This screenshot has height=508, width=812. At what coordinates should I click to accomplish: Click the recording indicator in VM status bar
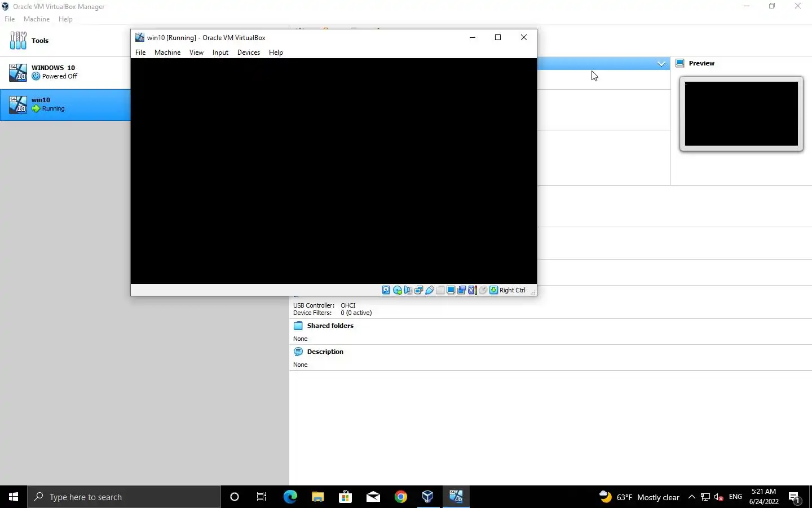pos(462,290)
